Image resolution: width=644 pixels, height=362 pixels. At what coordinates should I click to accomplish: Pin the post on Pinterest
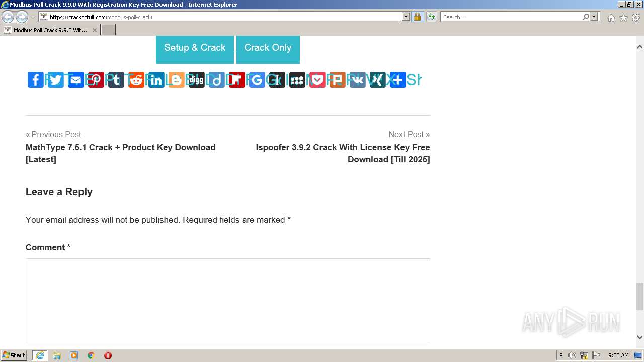[96, 80]
